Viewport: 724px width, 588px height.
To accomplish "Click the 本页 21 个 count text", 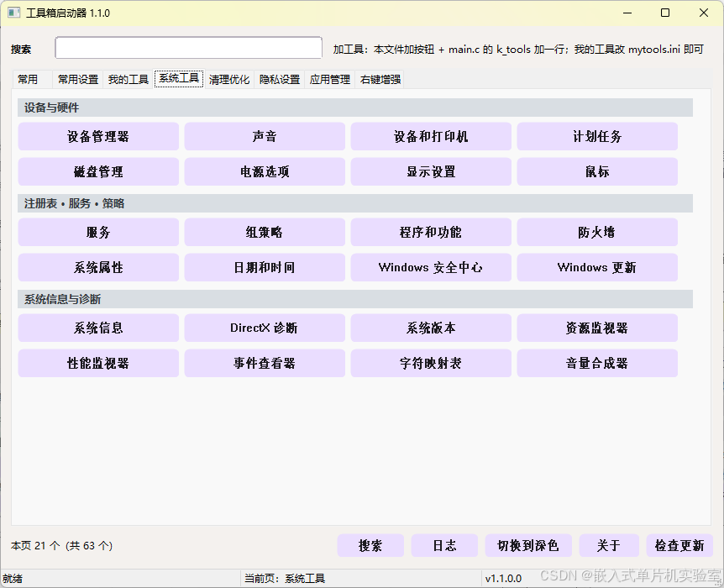I will click(x=62, y=545).
